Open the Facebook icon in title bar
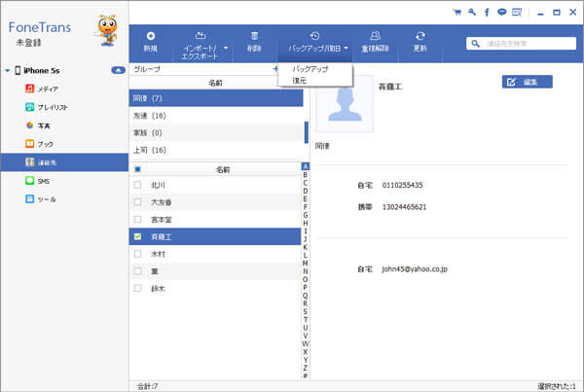584x392 pixels. click(x=487, y=13)
